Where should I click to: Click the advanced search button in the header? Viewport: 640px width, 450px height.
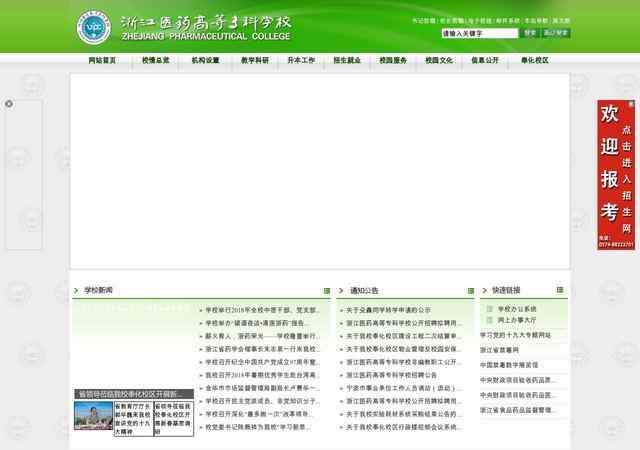(x=556, y=33)
